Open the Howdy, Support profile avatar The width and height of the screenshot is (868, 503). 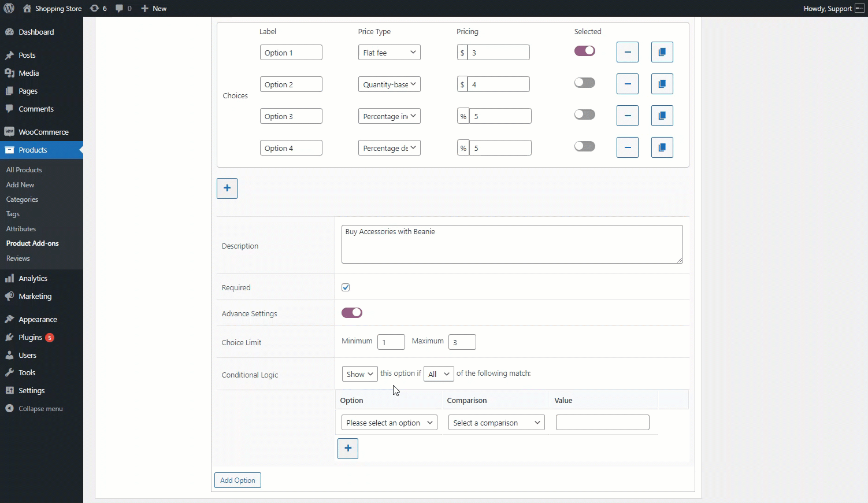(859, 8)
